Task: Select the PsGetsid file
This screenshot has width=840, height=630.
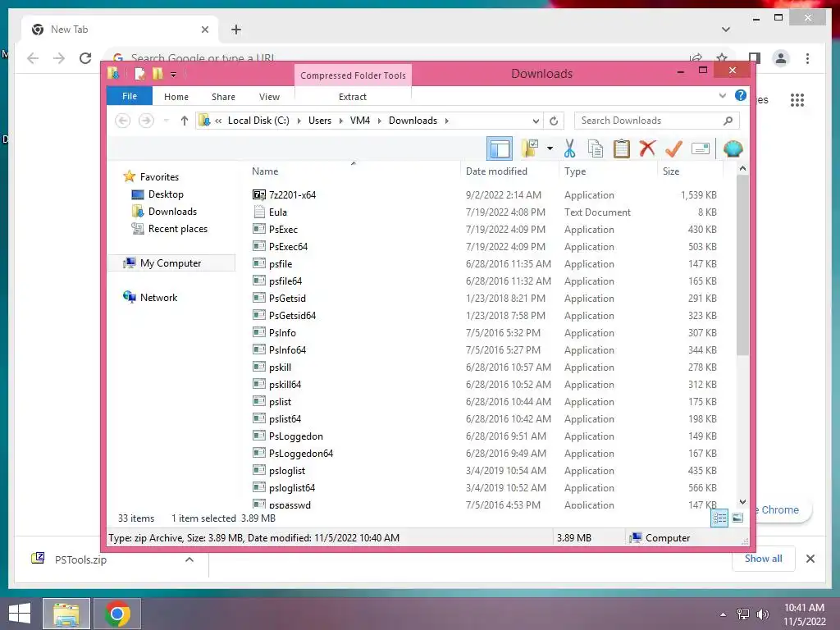Action: (287, 299)
